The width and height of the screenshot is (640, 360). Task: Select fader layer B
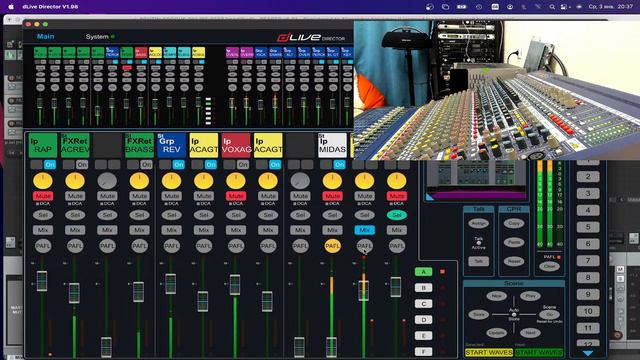(423, 288)
